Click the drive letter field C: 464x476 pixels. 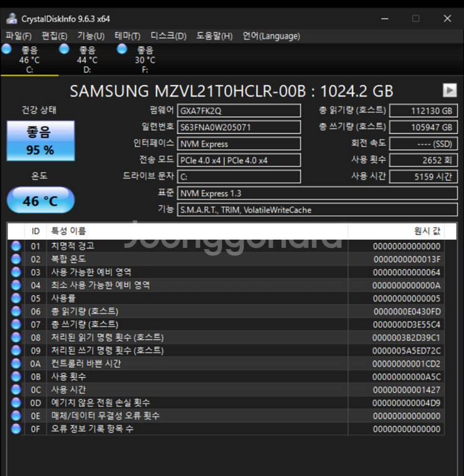(239, 177)
